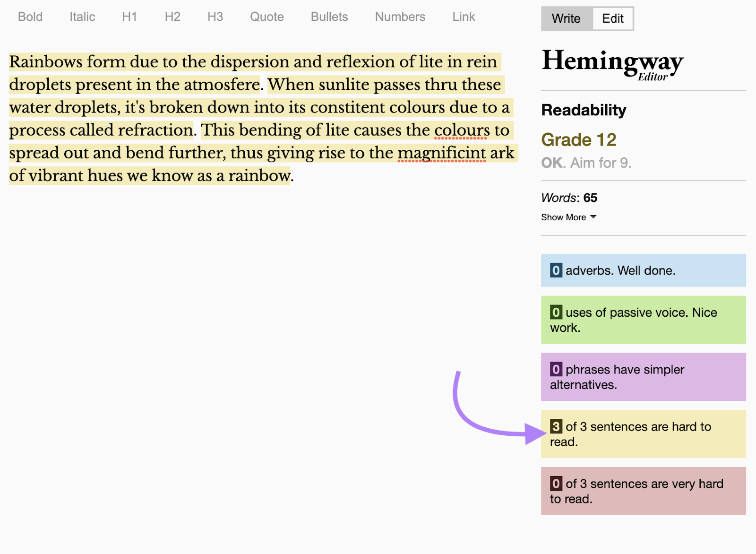Insert Numbers list

[400, 17]
